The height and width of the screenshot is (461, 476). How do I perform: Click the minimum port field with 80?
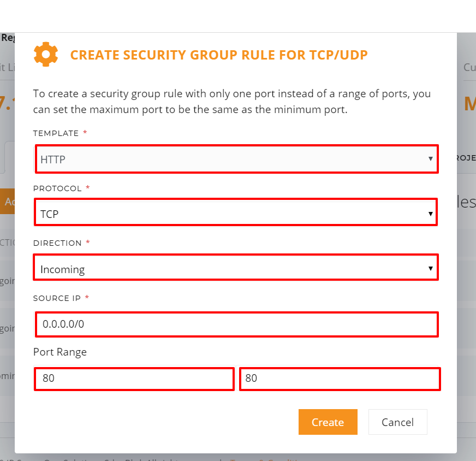pos(134,379)
